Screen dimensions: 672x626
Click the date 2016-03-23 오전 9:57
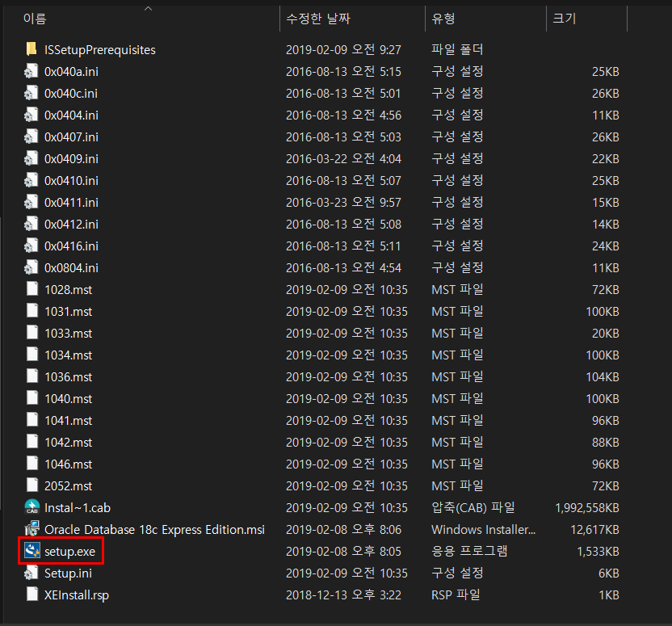(344, 202)
